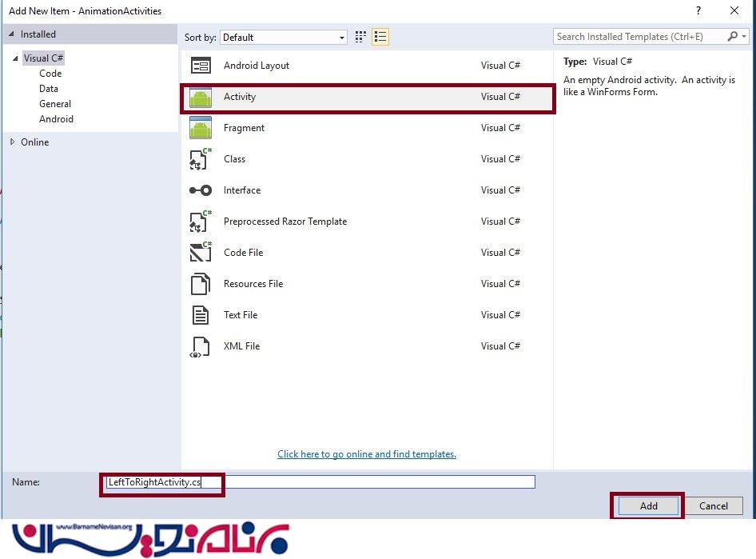
Task: Switch to medium icons list view
Action: [x=380, y=37]
